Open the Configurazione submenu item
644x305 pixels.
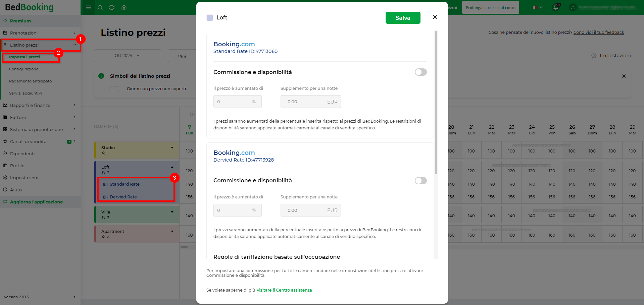pos(24,69)
